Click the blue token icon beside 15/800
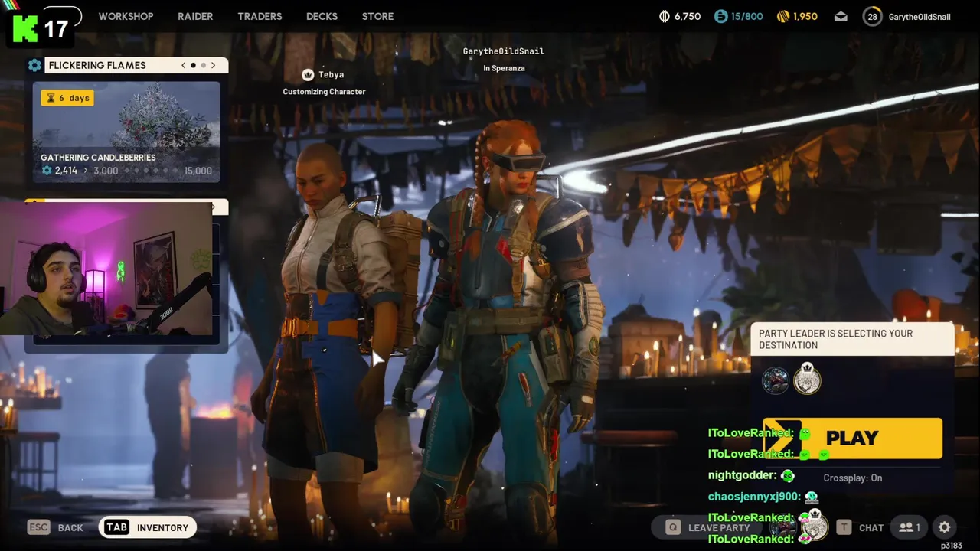 pos(720,16)
